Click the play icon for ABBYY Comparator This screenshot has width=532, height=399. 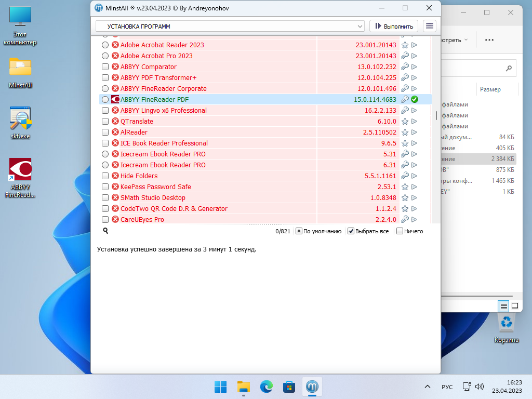click(414, 67)
